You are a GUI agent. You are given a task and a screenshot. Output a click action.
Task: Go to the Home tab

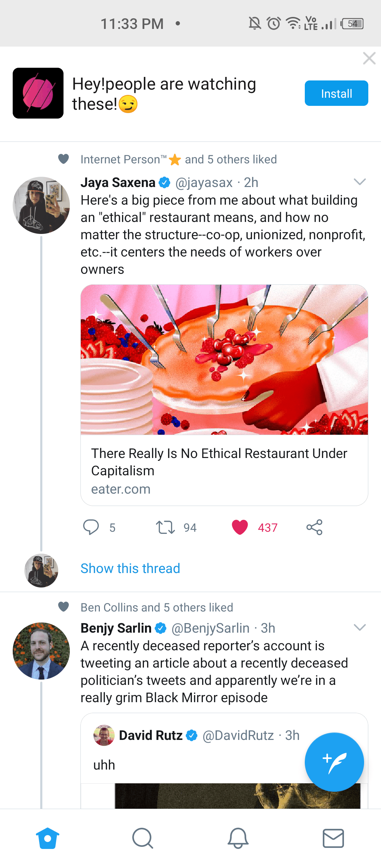tap(48, 838)
